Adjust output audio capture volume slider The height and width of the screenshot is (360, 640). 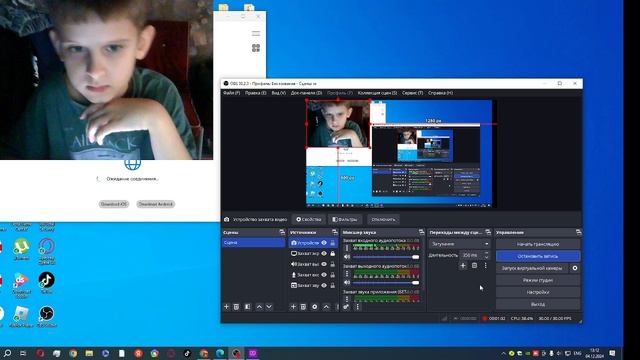click(x=386, y=283)
